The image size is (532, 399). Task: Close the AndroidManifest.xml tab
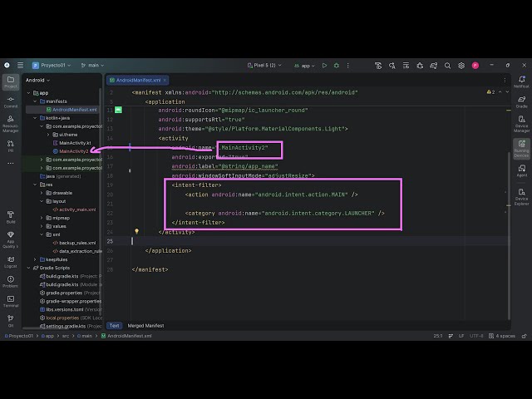coord(165,81)
